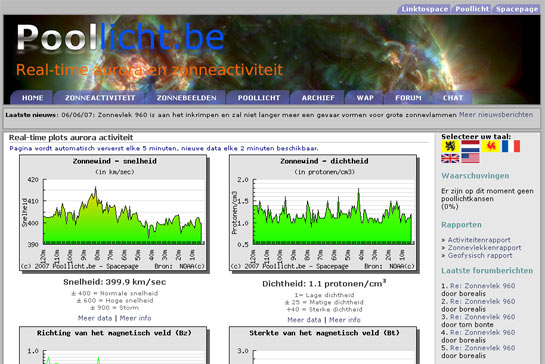This screenshot has width=545, height=364.
Task: Open the Forum tab
Action: (408, 98)
